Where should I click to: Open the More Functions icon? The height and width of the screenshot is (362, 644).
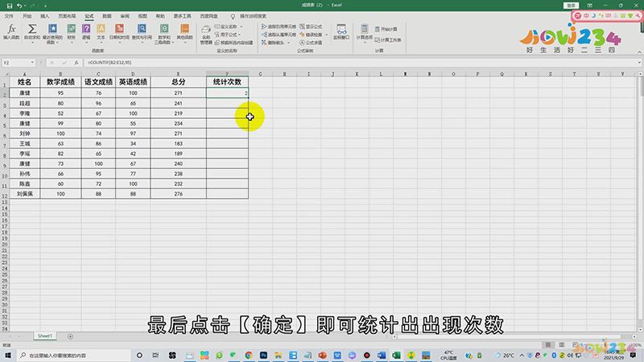[x=185, y=33]
